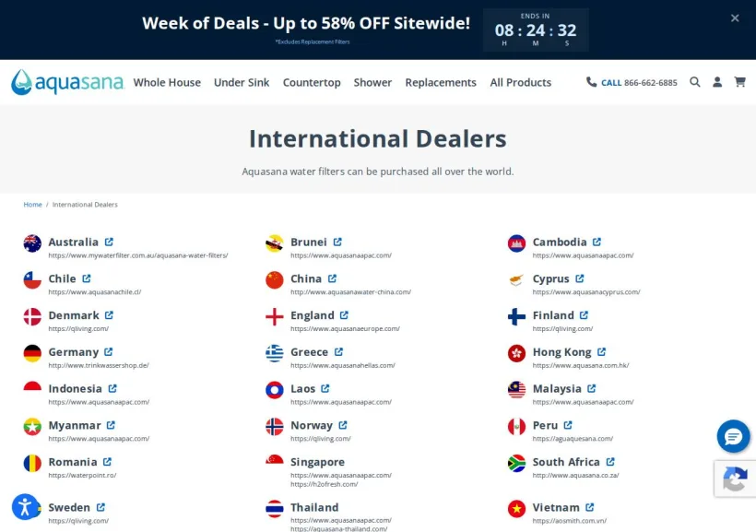Open the Under Sink menu

[242, 82]
